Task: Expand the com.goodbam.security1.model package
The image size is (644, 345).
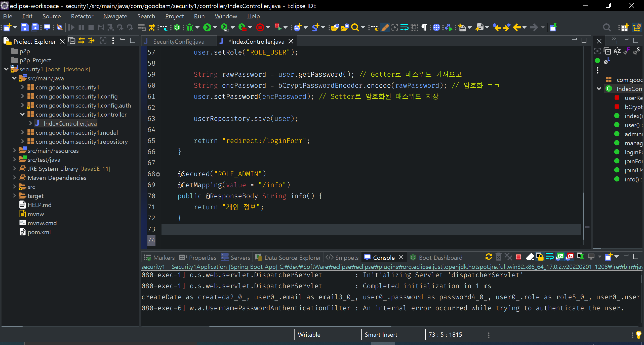Action: (x=22, y=132)
